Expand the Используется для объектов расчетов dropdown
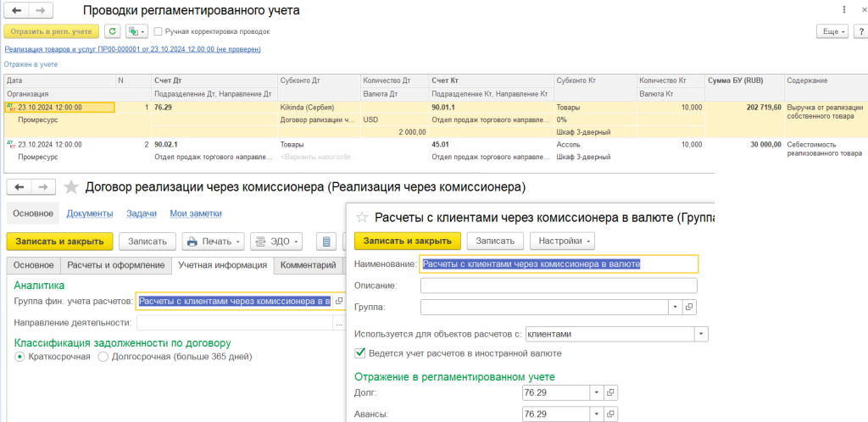 (700, 334)
